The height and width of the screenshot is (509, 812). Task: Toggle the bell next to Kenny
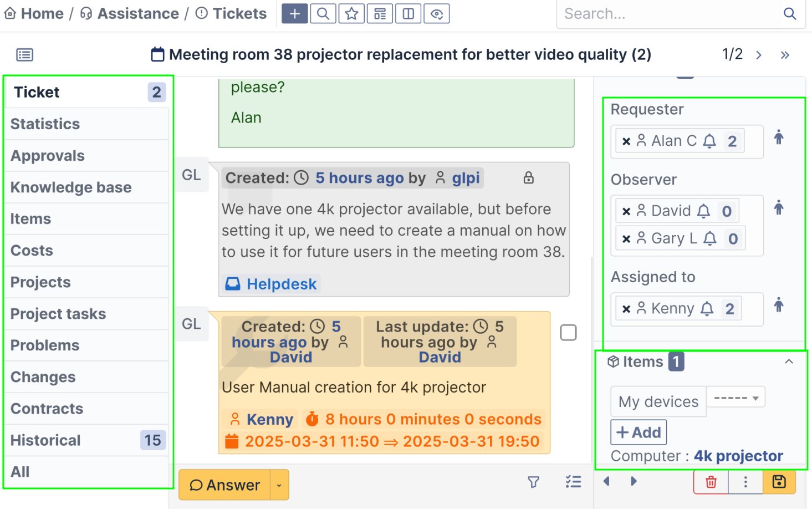[x=706, y=308]
